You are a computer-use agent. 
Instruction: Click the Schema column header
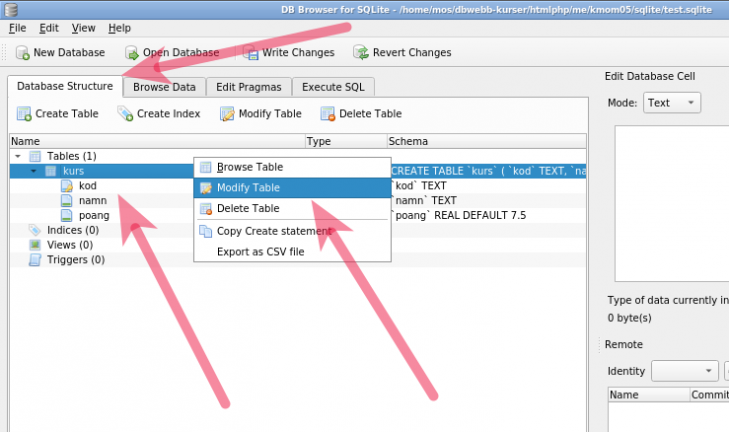click(486, 141)
